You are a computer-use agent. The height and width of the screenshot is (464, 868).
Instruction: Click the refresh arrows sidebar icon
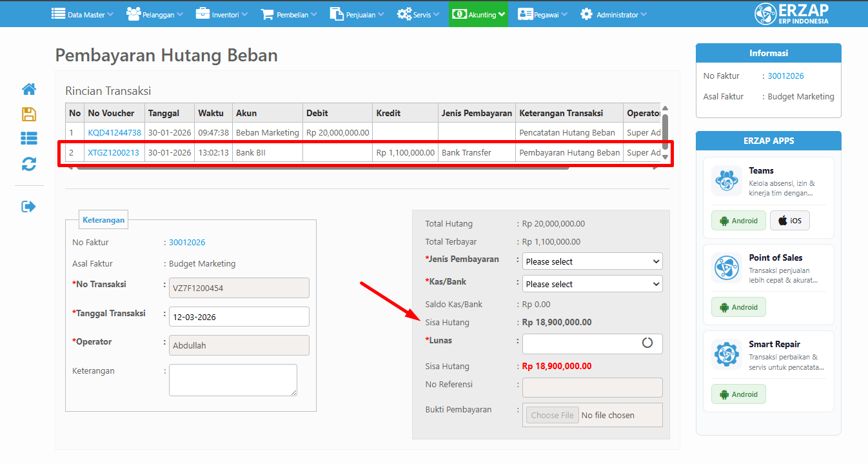29,165
